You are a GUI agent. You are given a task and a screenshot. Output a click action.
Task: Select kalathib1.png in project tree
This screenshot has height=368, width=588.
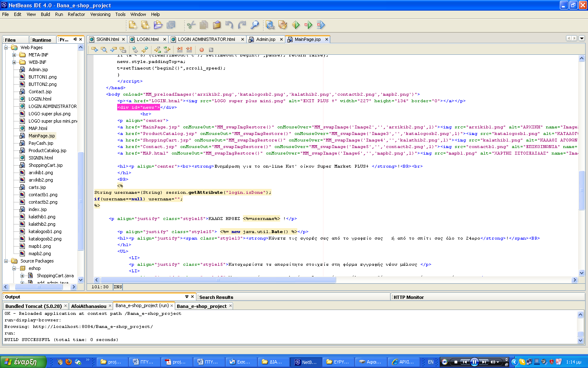(x=42, y=217)
